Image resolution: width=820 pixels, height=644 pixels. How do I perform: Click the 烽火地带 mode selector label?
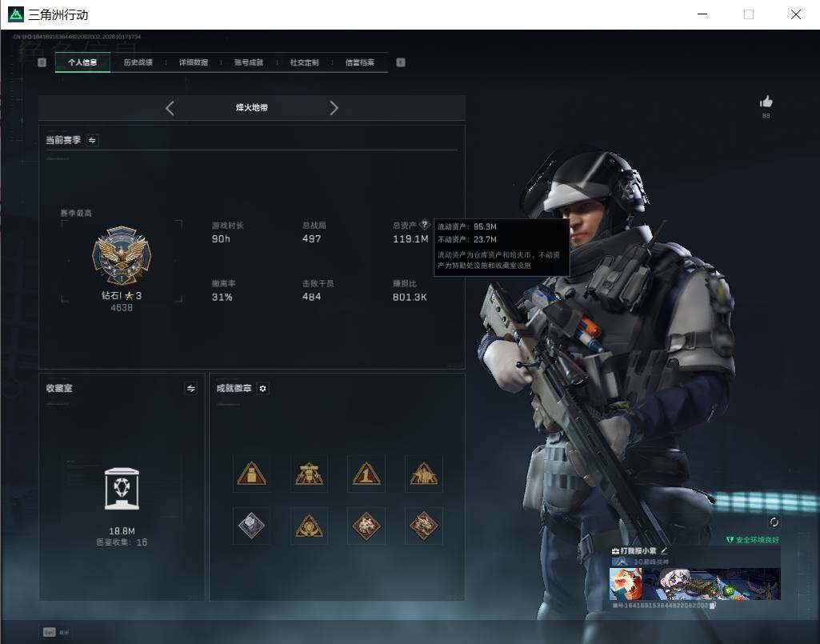coord(251,108)
